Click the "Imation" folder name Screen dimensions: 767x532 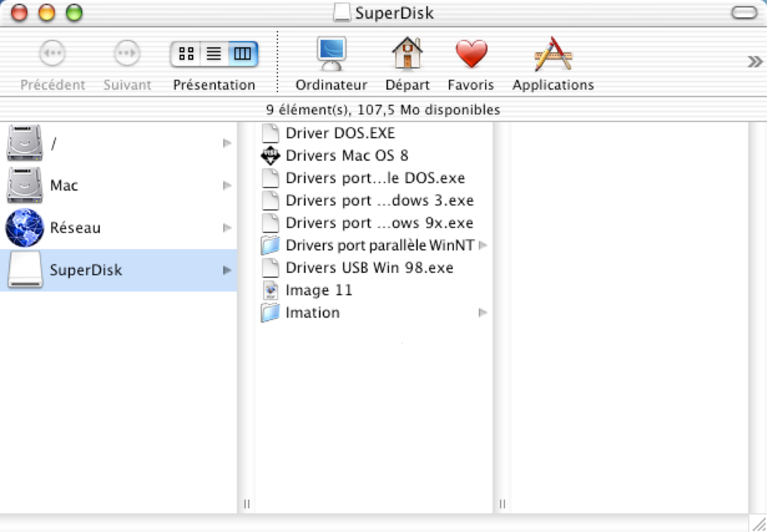[x=313, y=313]
